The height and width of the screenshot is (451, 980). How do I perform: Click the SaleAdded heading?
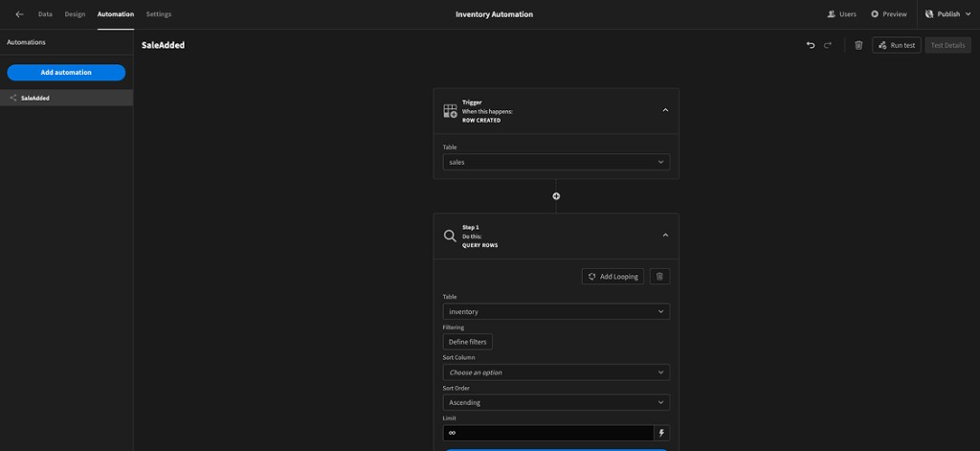click(x=163, y=45)
